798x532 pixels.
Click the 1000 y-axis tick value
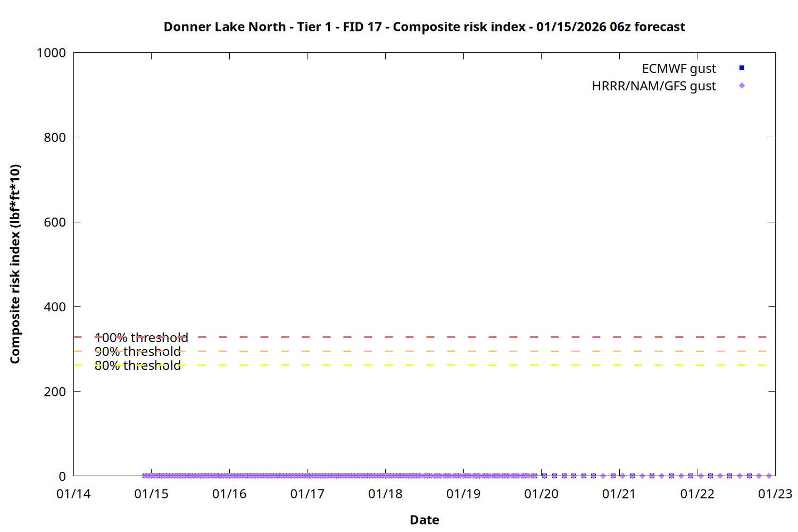pos(51,53)
